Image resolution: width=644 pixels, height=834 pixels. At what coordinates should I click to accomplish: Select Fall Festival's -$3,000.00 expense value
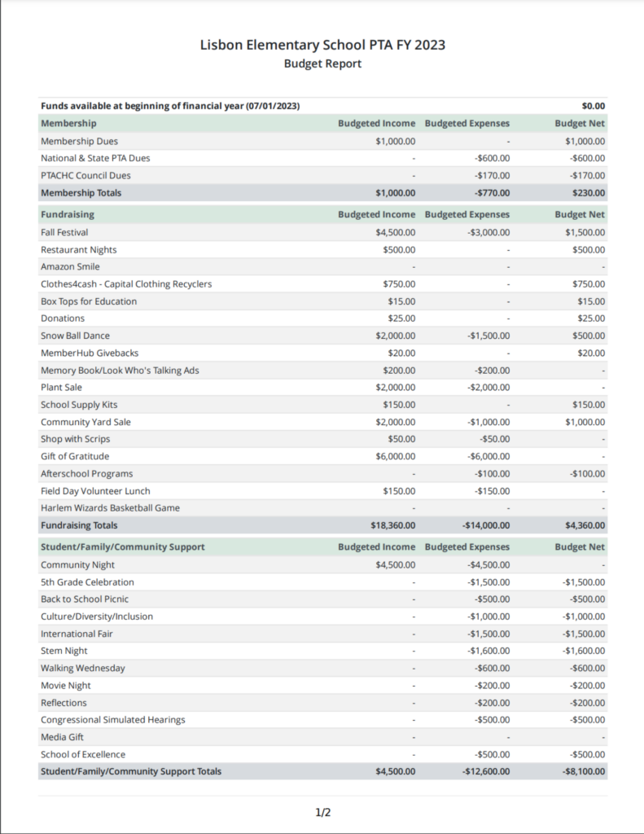pos(488,232)
